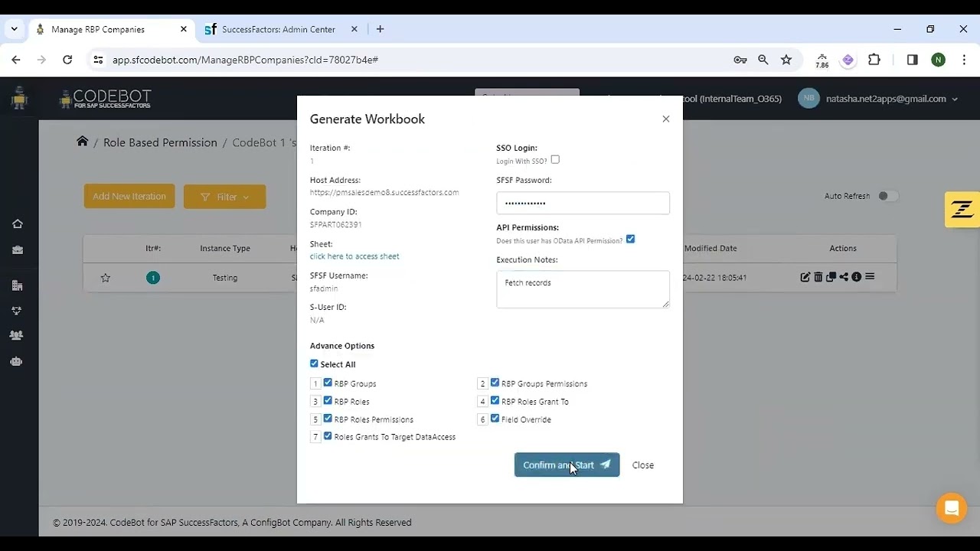The width and height of the screenshot is (980, 551).
Task: Uncheck the Select All checkbox
Action: (314, 364)
